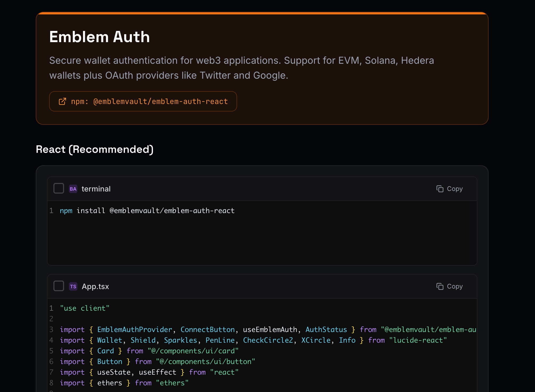Image resolution: width=535 pixels, height=392 pixels.
Task: Click the external link icon beside npm
Action: click(62, 101)
